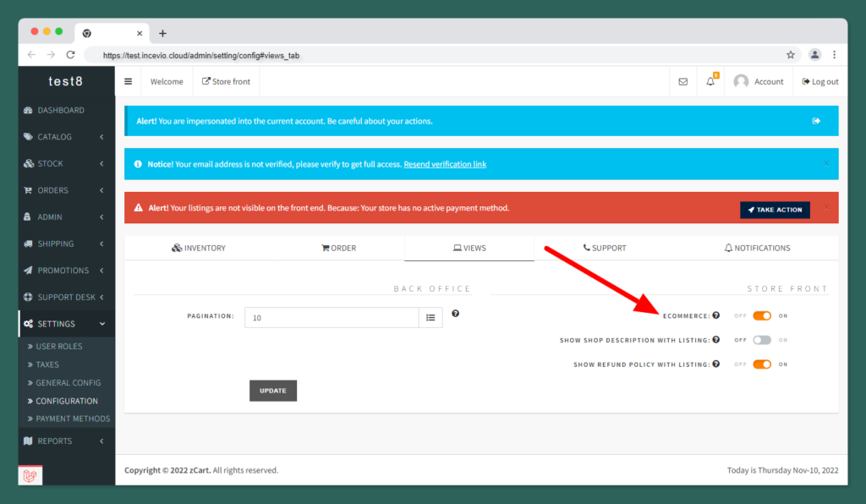866x504 pixels.
Task: Click the help icon next to Pagination
Action: coord(456,314)
